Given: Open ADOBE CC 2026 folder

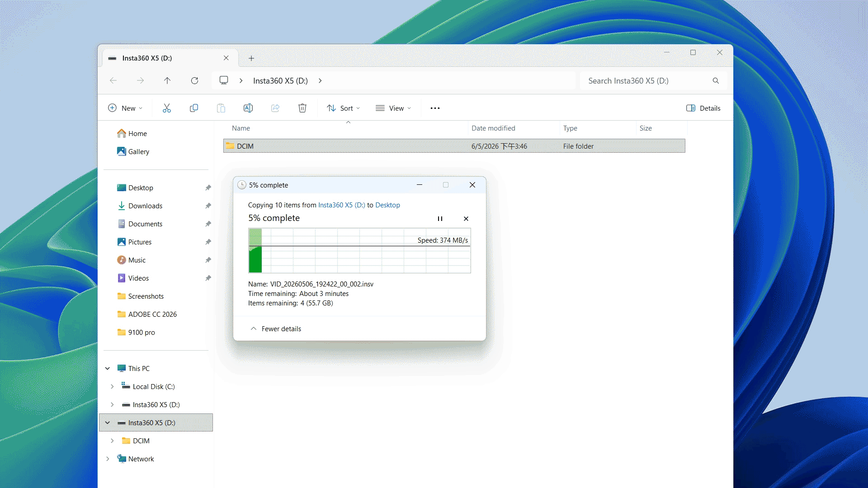Looking at the screenshot, I should (146, 314).
